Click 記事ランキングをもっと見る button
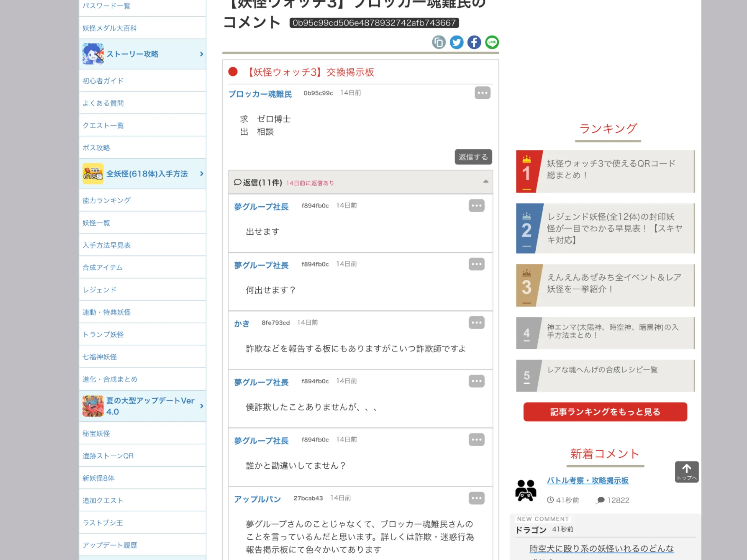The height and width of the screenshot is (560, 747). click(x=605, y=412)
